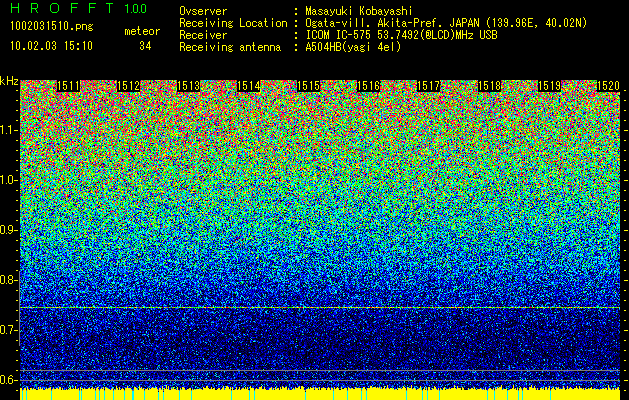Click the A504HB(yagi 4el) antenna text

[x=353, y=47]
